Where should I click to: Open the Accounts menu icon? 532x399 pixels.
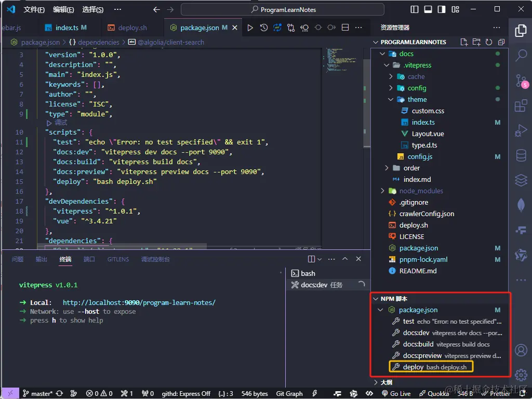click(x=521, y=350)
